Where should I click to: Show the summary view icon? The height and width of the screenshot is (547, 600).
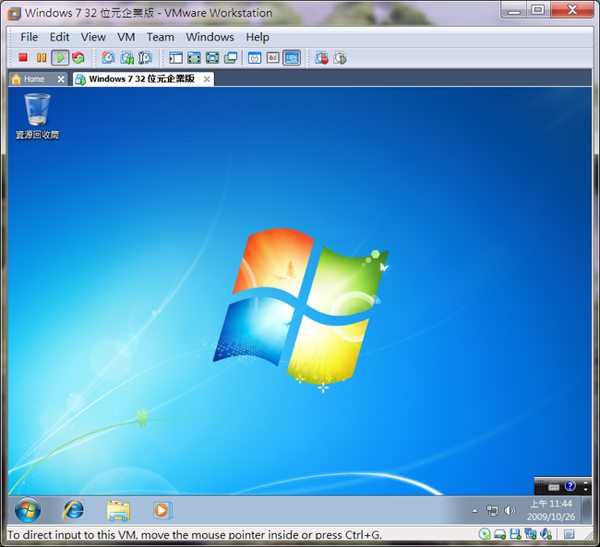pyautogui.click(x=254, y=58)
